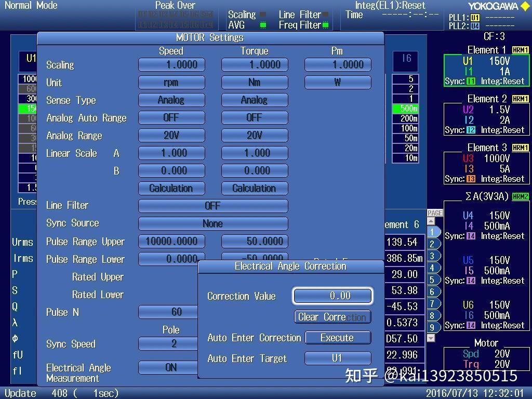Viewport: 532px width, 399px height.
Task: Click the HRM2 icon on ΣA(3V3A) panel
Action: [x=521, y=196]
